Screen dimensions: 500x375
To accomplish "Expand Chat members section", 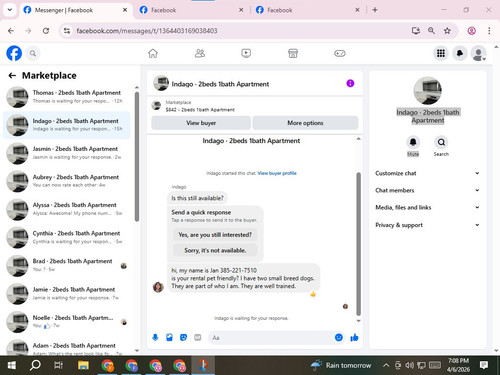I will click(428, 190).
